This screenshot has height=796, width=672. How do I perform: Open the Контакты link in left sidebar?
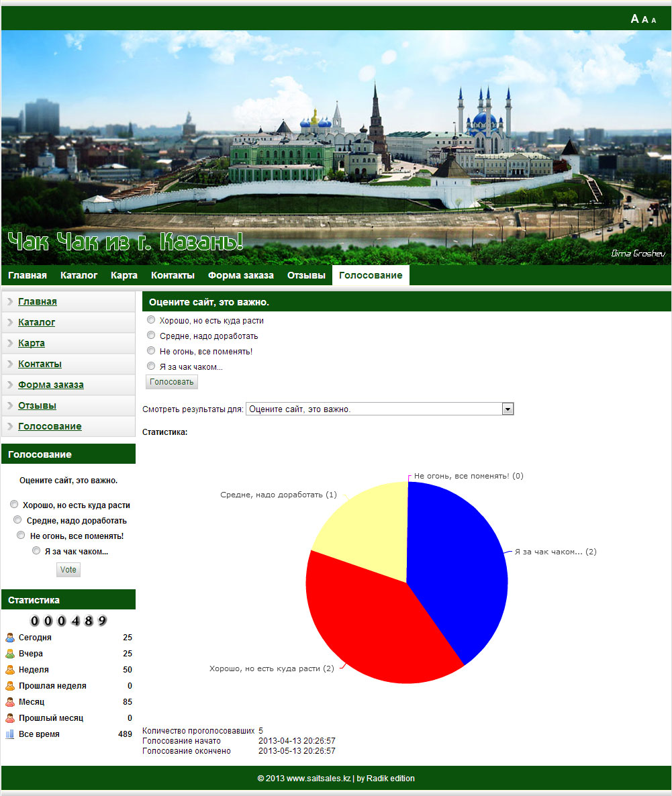point(40,364)
